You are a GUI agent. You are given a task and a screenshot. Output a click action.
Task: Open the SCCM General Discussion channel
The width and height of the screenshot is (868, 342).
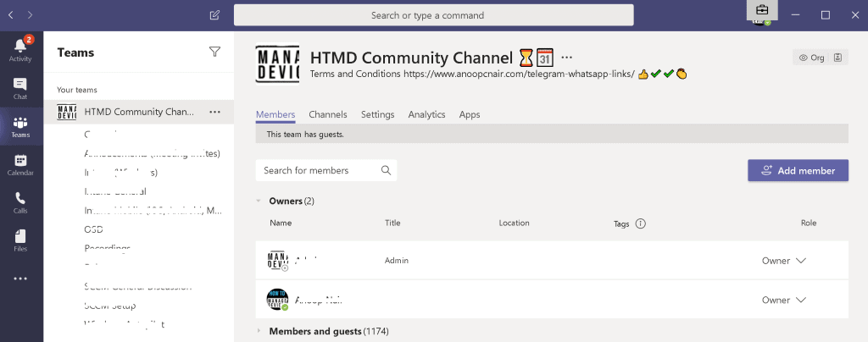(138, 286)
